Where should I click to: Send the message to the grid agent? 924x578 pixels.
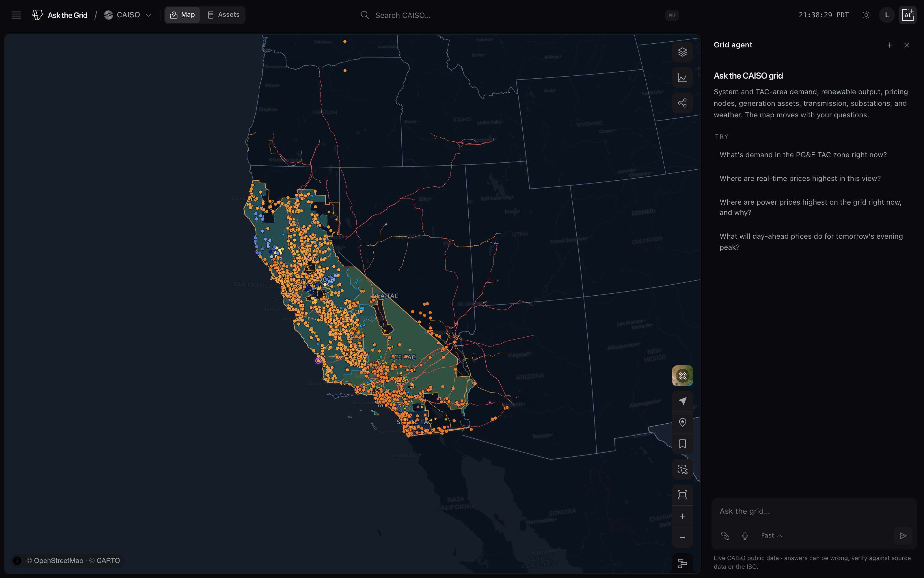pos(903,536)
